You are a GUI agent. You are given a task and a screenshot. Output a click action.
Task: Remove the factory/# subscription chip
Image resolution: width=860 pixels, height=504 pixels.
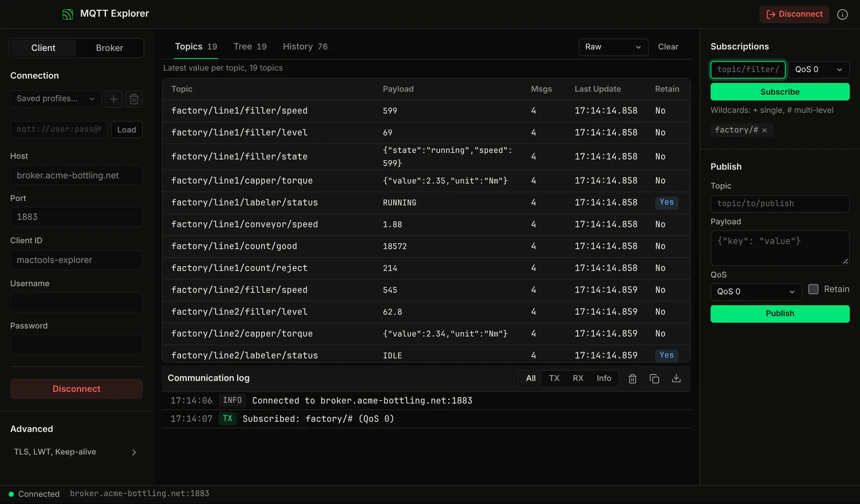coord(764,130)
